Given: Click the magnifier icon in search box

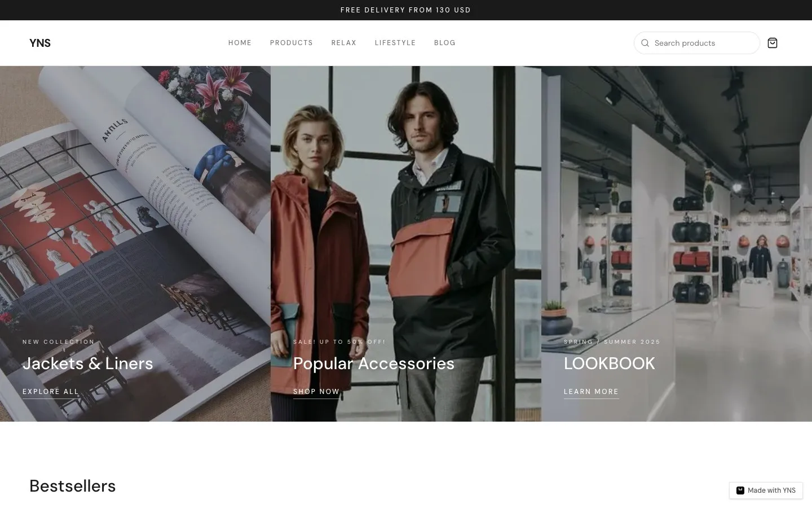Looking at the screenshot, I should click(x=645, y=43).
